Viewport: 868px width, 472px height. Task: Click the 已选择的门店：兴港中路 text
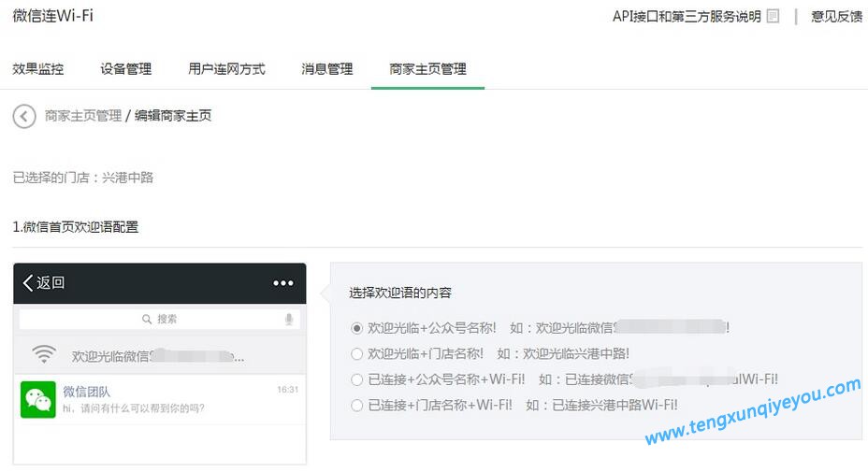(x=83, y=178)
